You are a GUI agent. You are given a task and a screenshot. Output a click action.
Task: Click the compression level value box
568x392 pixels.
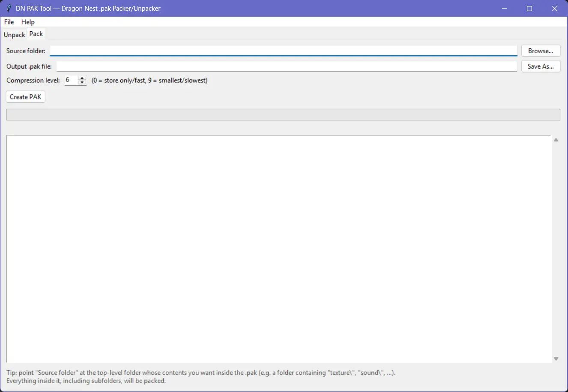71,80
